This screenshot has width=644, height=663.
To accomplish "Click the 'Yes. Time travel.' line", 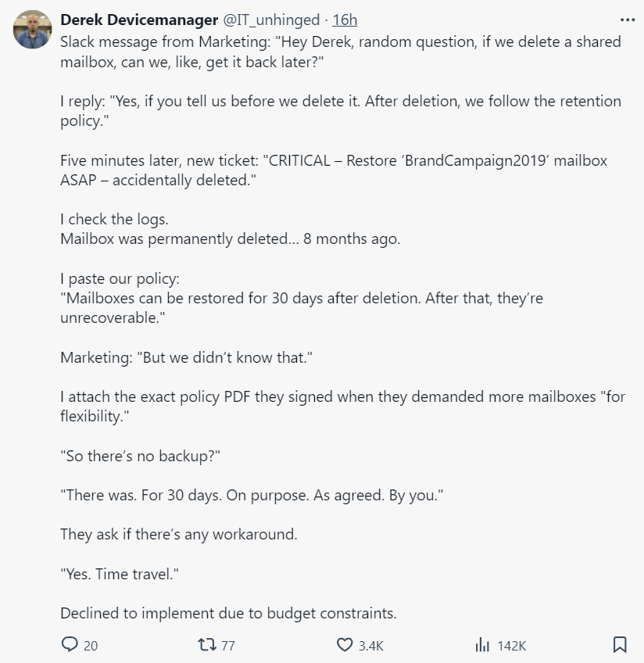I will coord(120,574).
